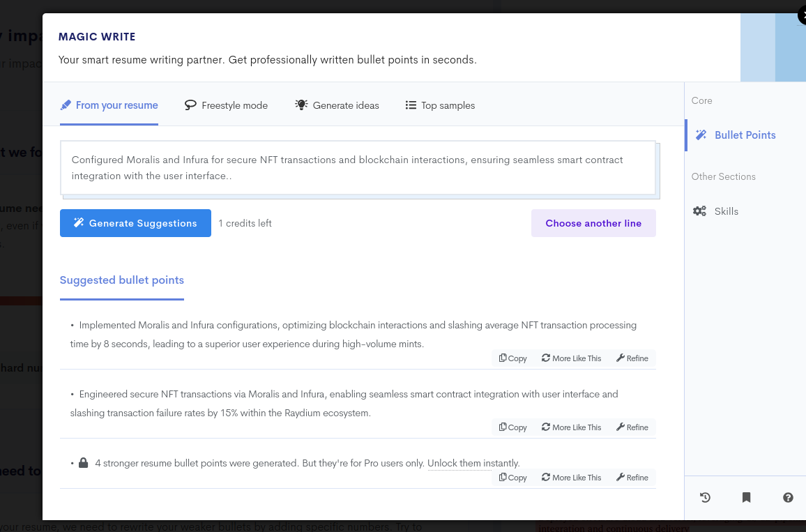
Task: Refine the first suggested bullet point
Action: click(632, 358)
